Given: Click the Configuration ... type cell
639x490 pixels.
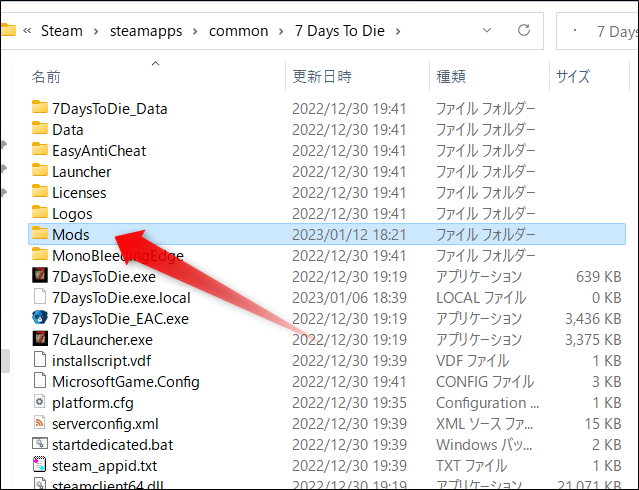Looking at the screenshot, I should click(487, 403).
